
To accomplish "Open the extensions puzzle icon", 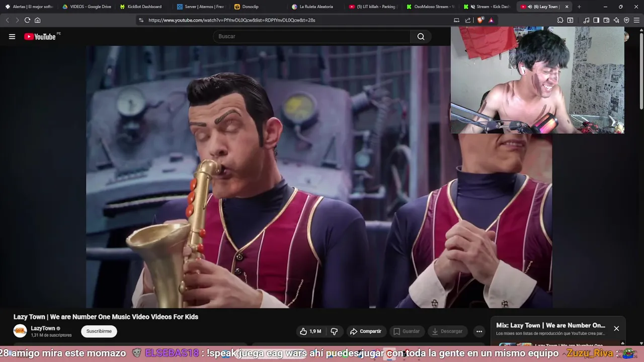I will [560, 20].
